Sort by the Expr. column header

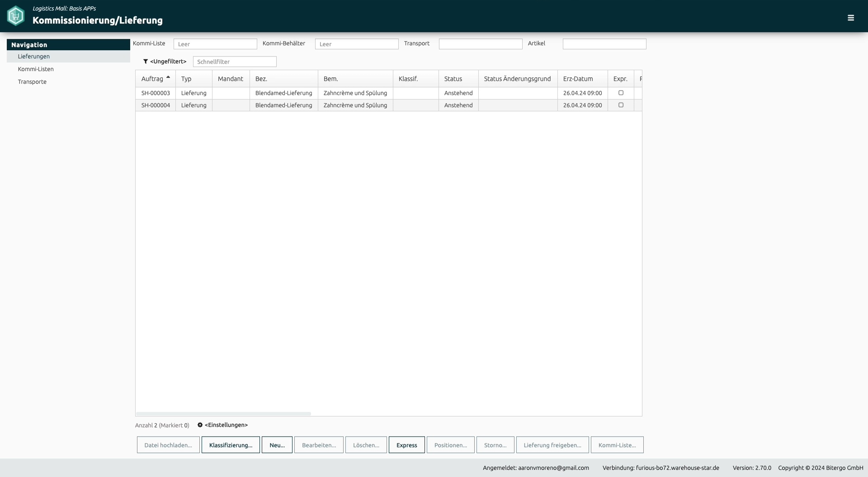pyautogui.click(x=621, y=79)
